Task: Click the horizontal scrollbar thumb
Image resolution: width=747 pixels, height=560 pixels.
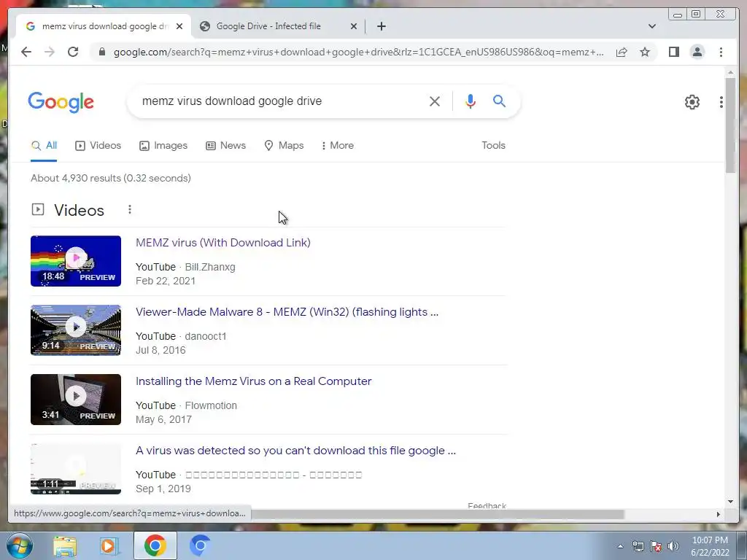Action: pyautogui.click(x=438, y=514)
